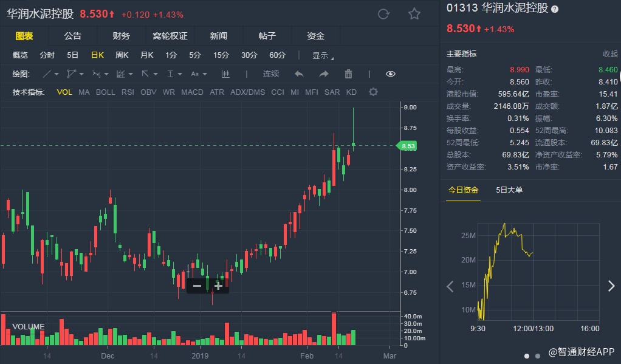Switch to the 财务 financials tab
This screenshot has height=364, width=621.
point(121,36)
